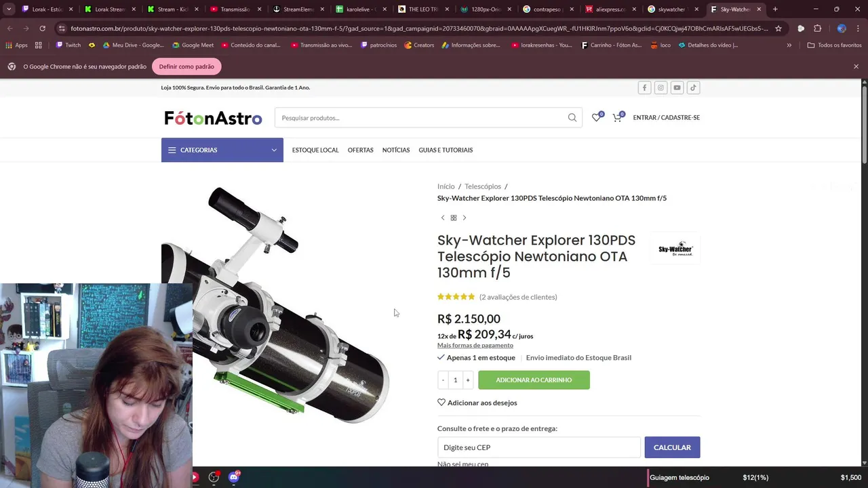View site information icon in address bar
Image resolution: width=868 pixels, height=488 pixels.
coord(62,28)
